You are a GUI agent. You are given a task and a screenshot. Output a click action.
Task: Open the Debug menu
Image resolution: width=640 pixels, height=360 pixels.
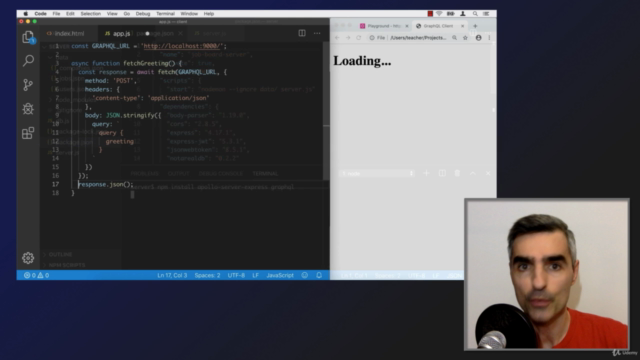[143, 13]
